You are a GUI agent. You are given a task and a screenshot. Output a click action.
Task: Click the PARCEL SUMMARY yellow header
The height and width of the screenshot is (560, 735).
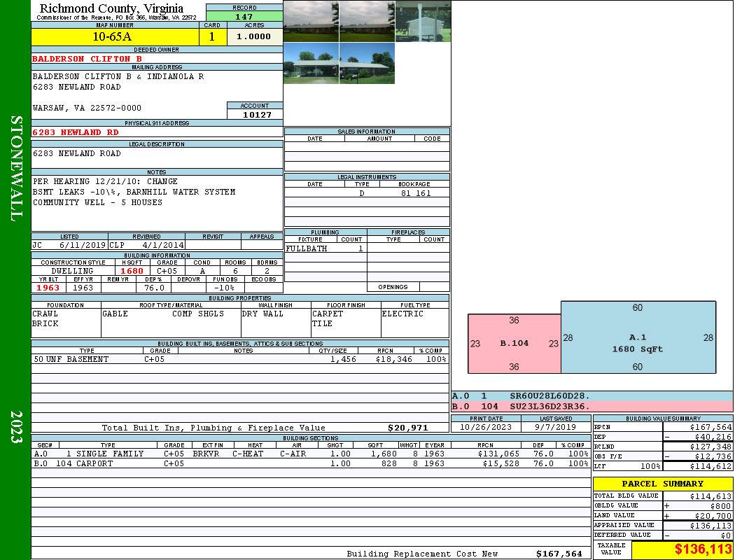coord(663,484)
